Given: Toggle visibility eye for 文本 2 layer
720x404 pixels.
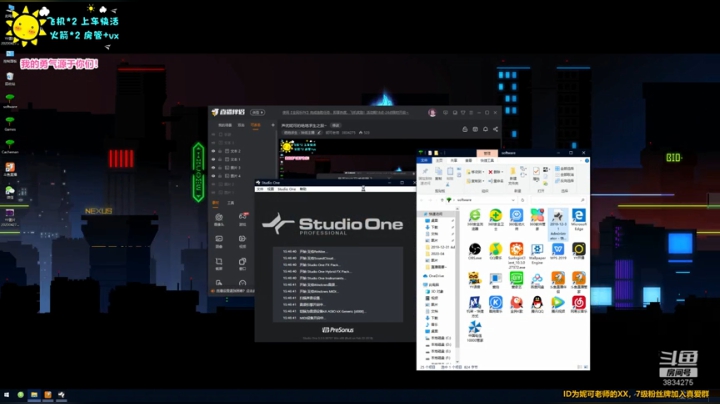Looking at the screenshot, I should click(x=214, y=151).
